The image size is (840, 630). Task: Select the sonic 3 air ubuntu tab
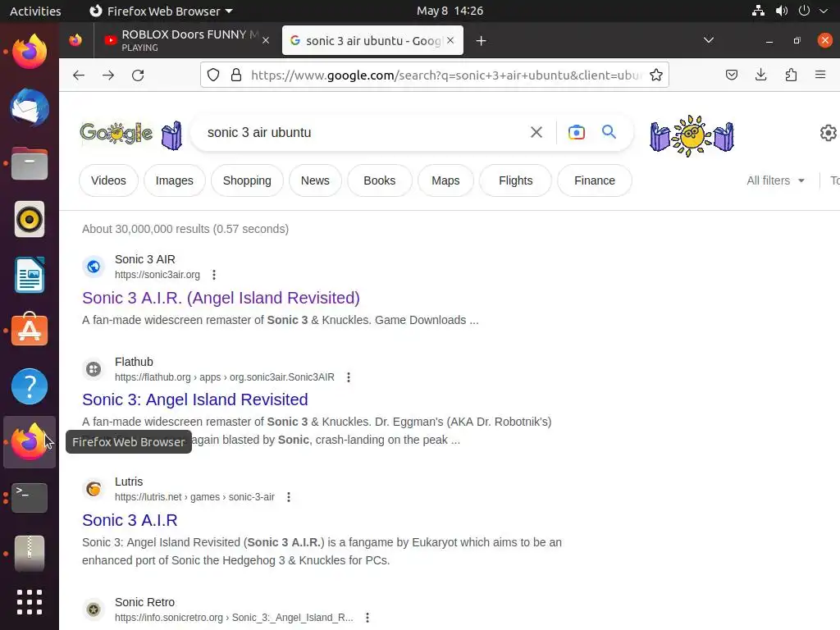click(372, 40)
